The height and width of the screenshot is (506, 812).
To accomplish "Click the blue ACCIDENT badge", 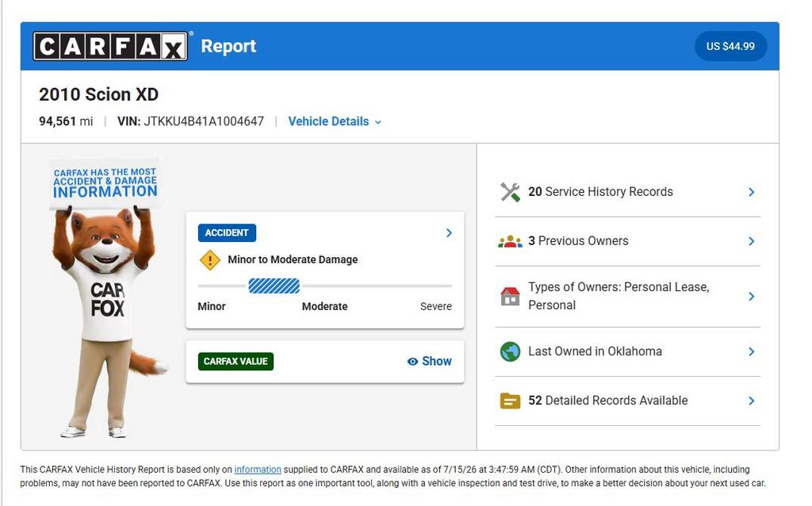I will 227,233.
